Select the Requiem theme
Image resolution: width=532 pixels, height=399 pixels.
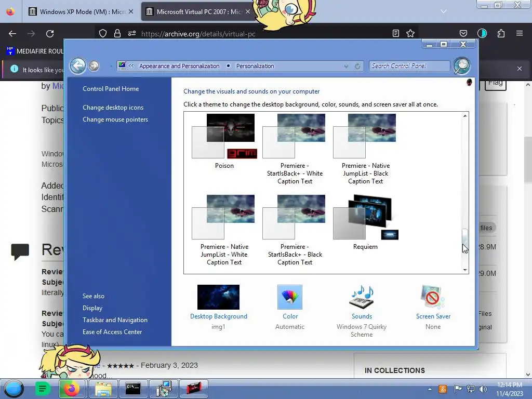click(365, 222)
